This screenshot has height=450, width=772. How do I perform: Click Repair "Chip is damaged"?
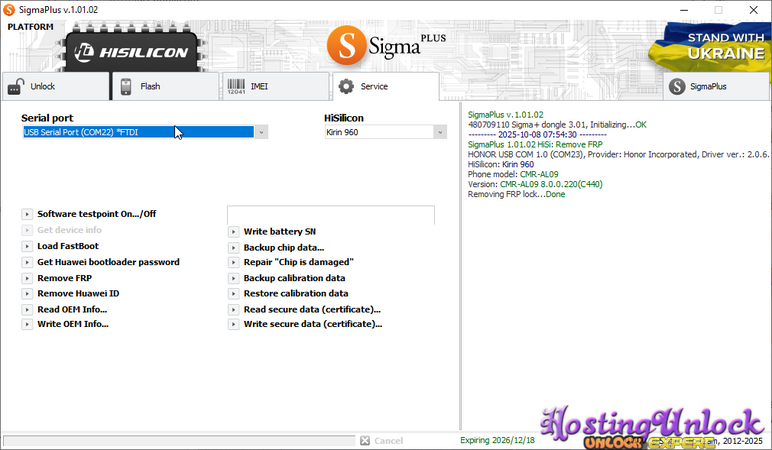pos(298,262)
